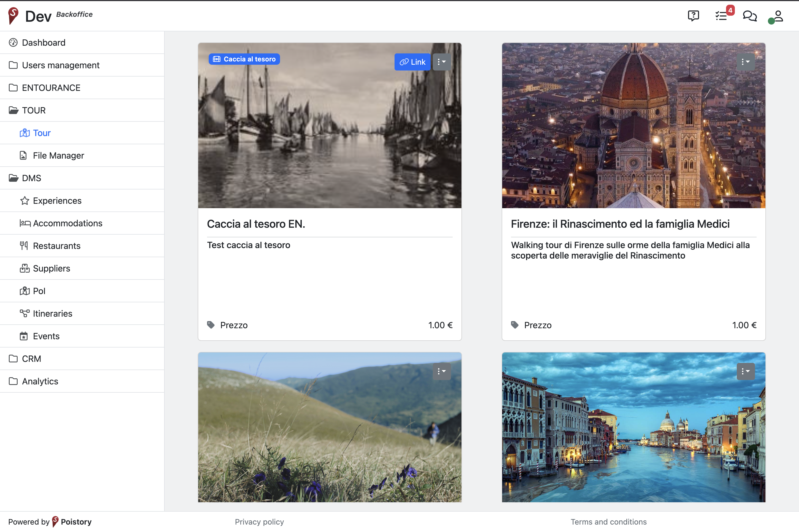Click the Poistory logo in footer
The width and height of the screenshot is (799, 532).
[55, 522]
